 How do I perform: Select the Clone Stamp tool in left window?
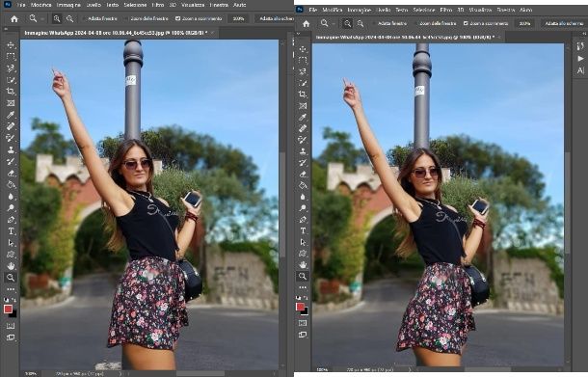[x=11, y=149]
